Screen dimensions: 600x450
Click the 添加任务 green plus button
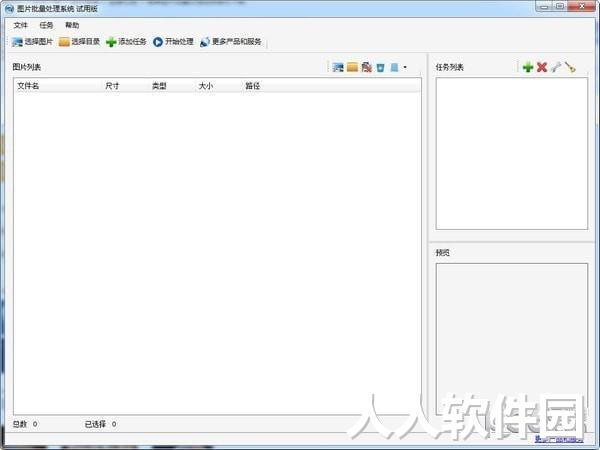coord(126,42)
